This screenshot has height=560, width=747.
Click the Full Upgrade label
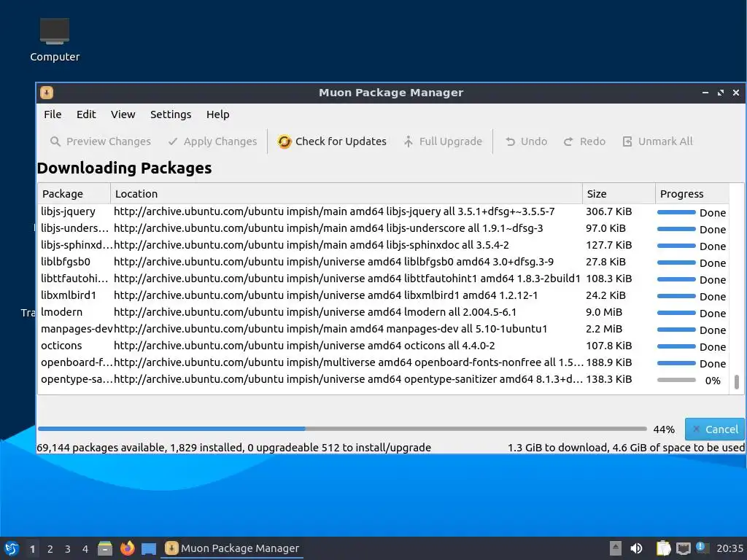[x=451, y=141]
